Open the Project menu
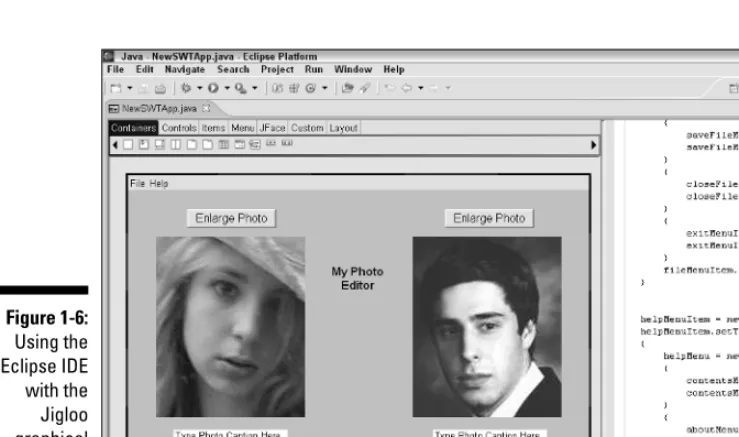The height and width of the screenshot is (437, 739). [x=277, y=70]
